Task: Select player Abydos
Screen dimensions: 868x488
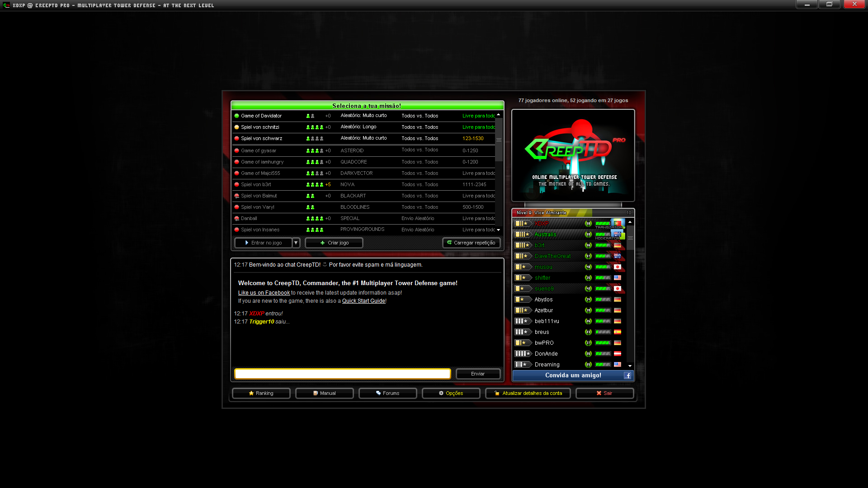Action: tap(570, 300)
